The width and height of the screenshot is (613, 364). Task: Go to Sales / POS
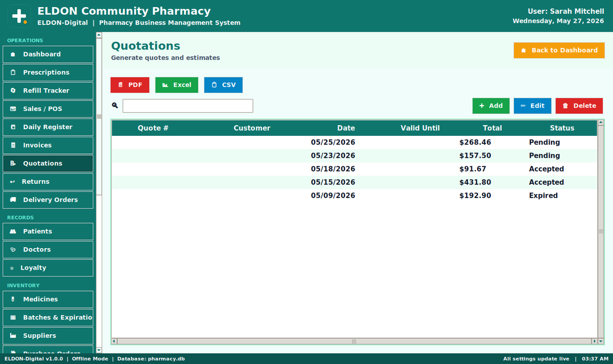tap(48, 109)
